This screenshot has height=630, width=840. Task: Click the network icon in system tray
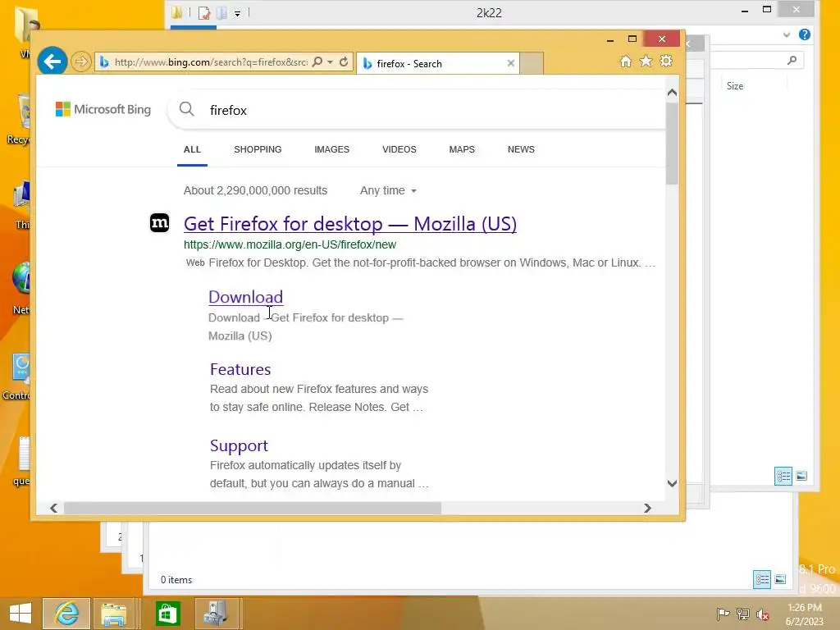point(743,614)
